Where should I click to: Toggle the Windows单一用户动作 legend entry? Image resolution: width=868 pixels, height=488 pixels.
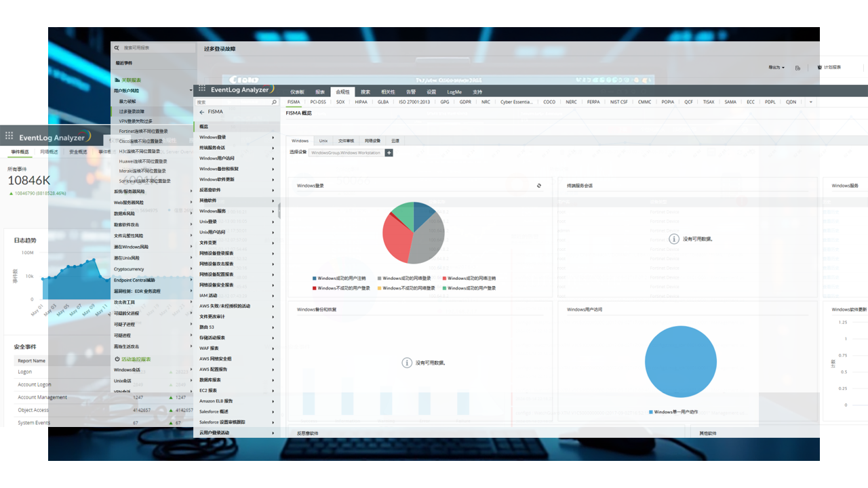tap(673, 411)
